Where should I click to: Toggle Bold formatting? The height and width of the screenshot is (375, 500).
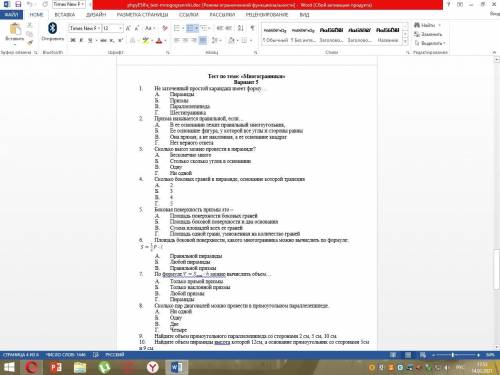(x=73, y=41)
